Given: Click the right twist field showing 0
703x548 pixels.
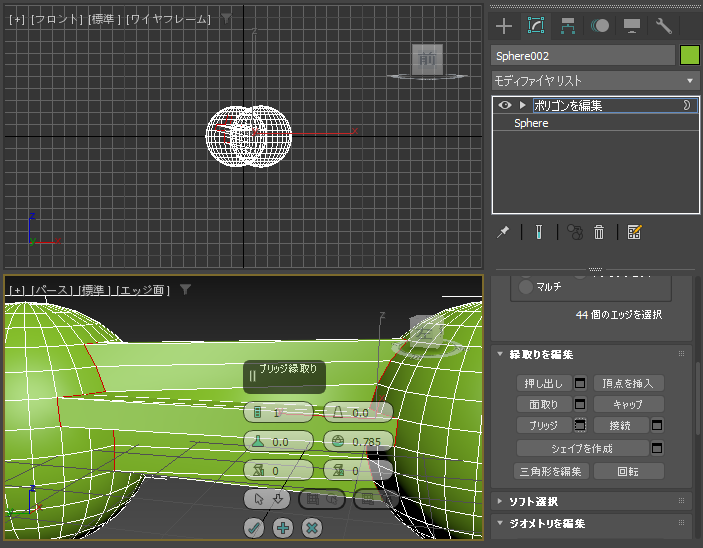Looking at the screenshot, I should pos(358,470).
